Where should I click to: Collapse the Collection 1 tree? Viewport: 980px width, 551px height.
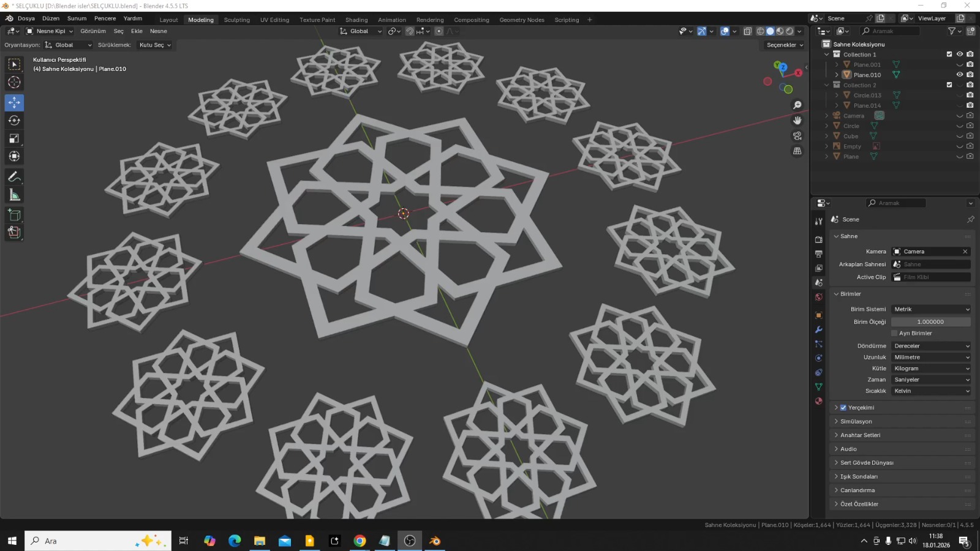827,54
